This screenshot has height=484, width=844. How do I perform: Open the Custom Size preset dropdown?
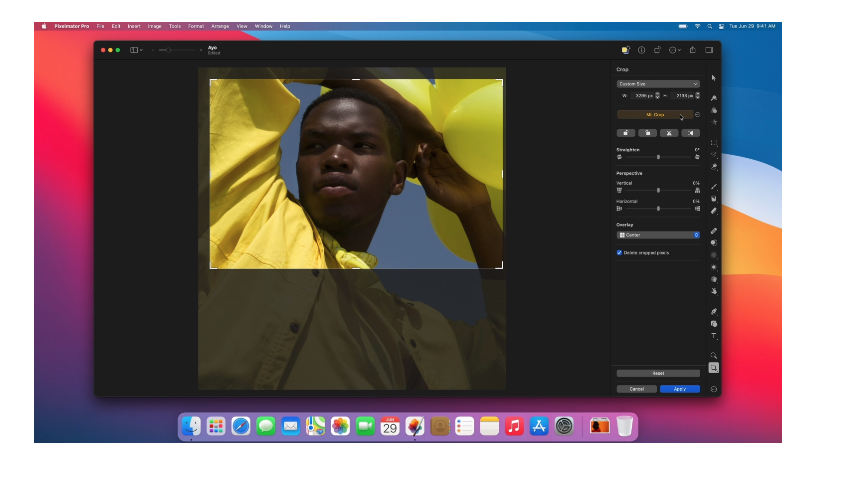pyautogui.click(x=658, y=84)
